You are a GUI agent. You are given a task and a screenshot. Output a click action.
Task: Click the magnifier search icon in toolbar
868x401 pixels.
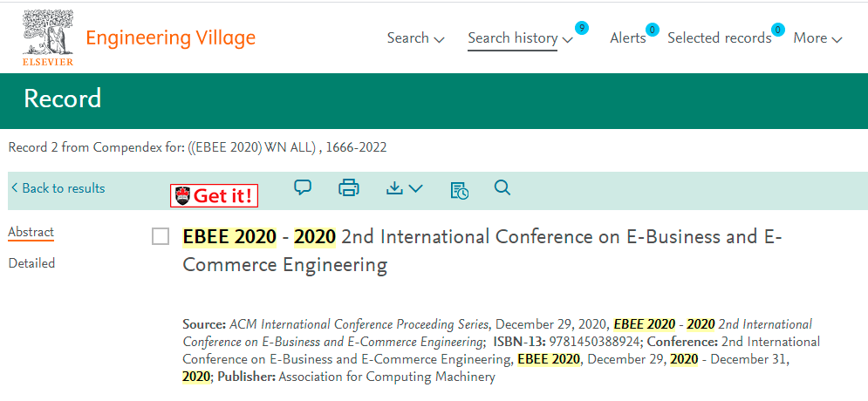click(502, 188)
